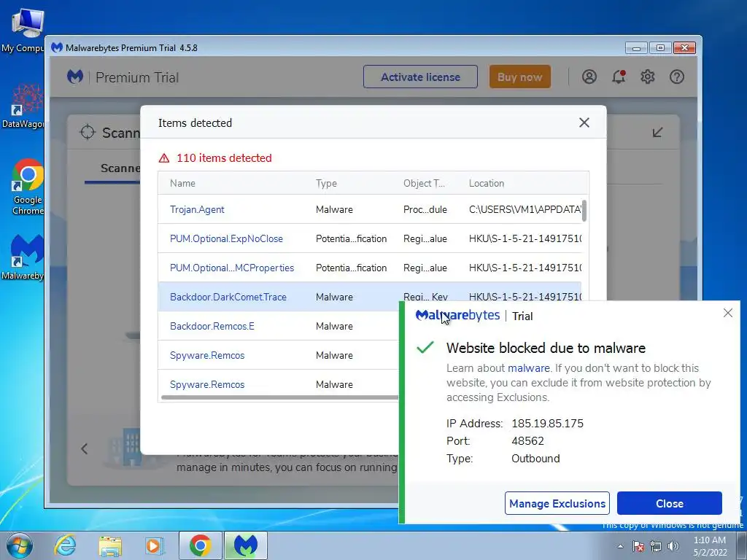747x560 pixels.
Task: Open Malwarebytes settings gear
Action: click(648, 77)
